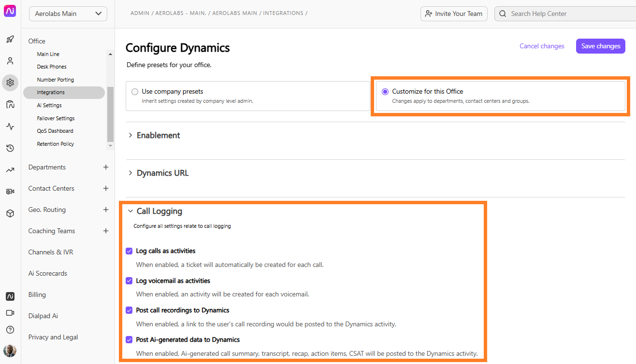Select Integrations in Office menu

[x=64, y=92]
